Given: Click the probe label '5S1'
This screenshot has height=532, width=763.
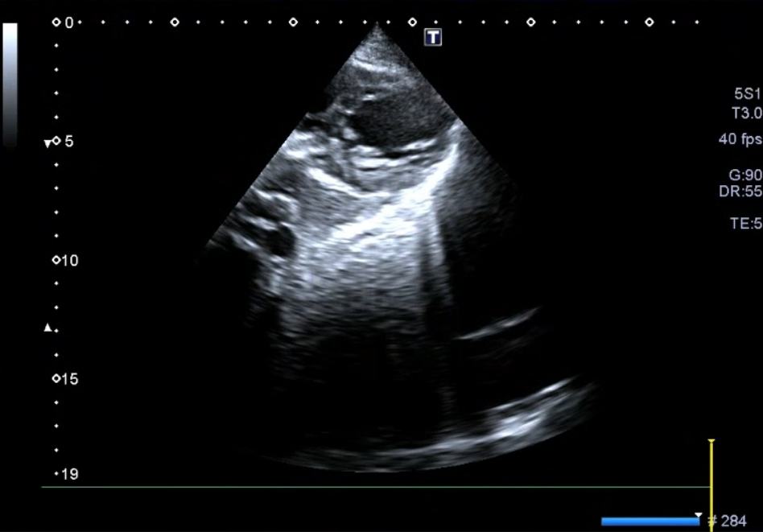Looking at the screenshot, I should point(748,93).
